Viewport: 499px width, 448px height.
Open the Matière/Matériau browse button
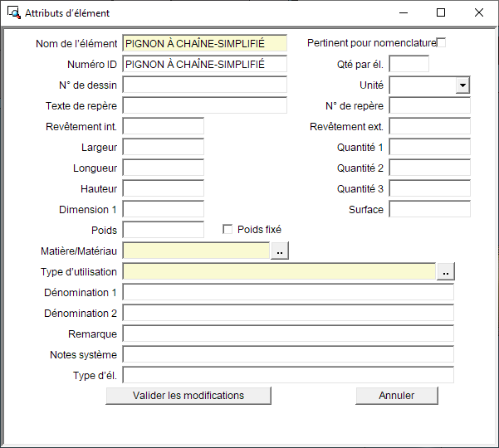tap(280, 251)
